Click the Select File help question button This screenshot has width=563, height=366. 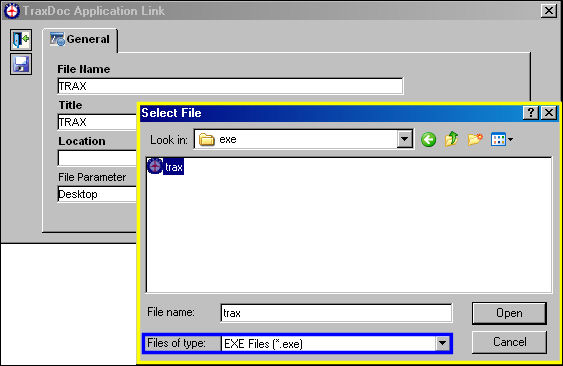point(531,113)
